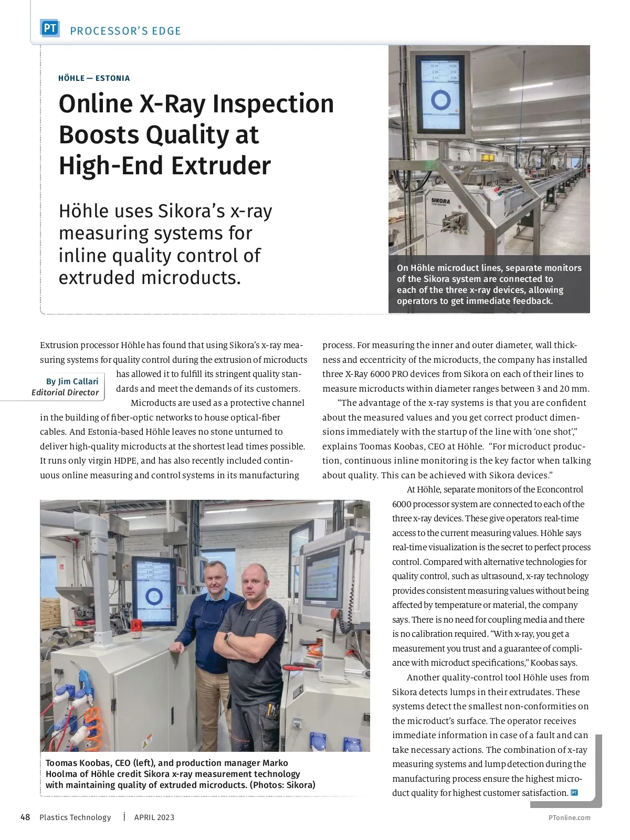Select the HÖHLE — ESTONIA label
630x840 pixels.
[x=94, y=78]
